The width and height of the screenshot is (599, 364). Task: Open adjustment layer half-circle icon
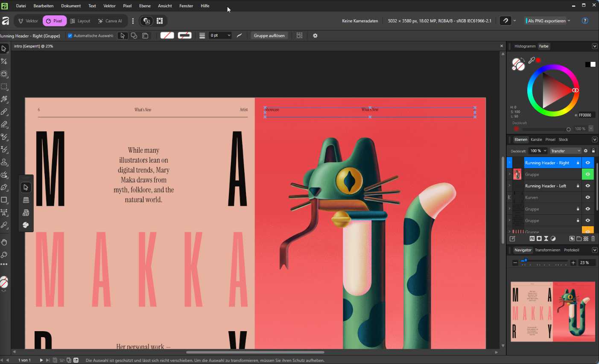(553, 239)
